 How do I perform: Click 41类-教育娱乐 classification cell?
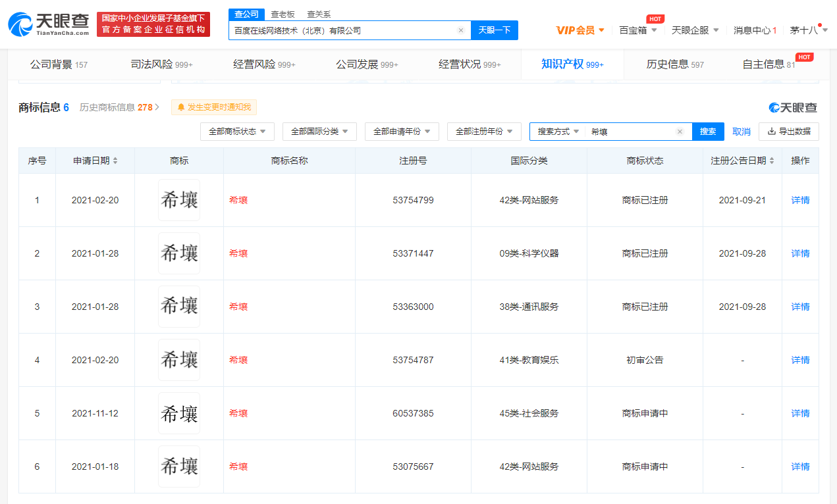pos(529,360)
